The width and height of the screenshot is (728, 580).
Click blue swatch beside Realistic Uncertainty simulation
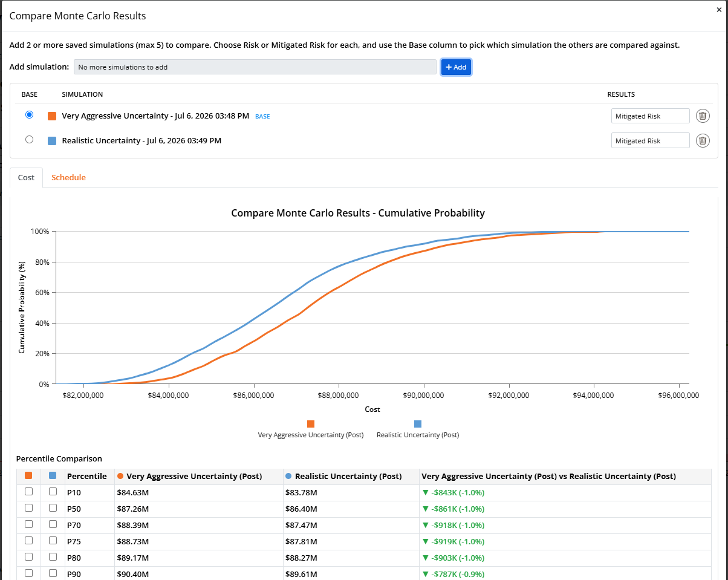52,141
